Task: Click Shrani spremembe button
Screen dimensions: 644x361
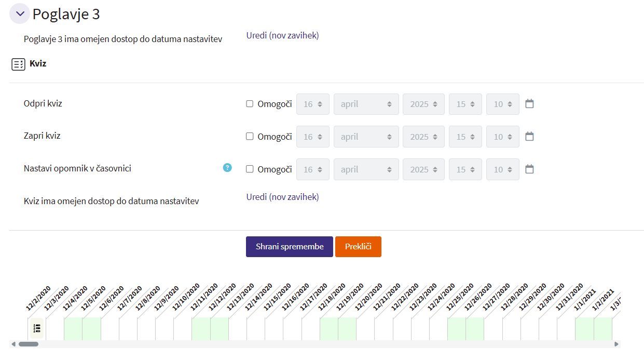Action: [x=289, y=247]
